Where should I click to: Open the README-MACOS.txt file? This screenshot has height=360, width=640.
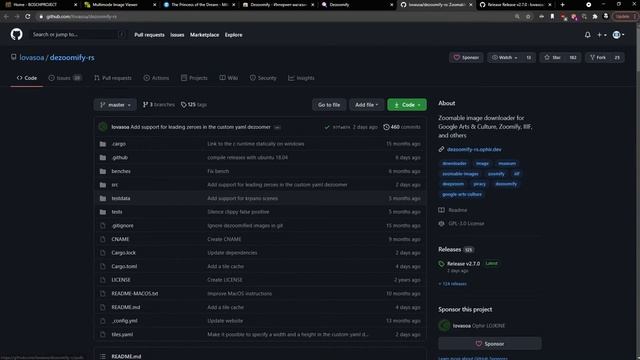coord(135,293)
